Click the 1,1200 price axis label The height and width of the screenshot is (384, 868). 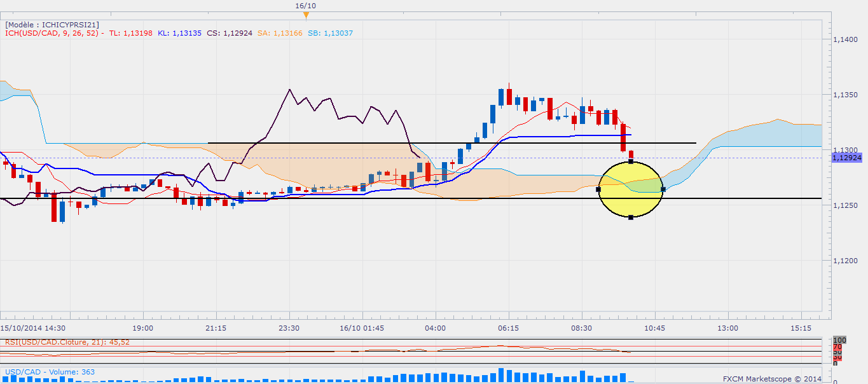click(x=845, y=261)
